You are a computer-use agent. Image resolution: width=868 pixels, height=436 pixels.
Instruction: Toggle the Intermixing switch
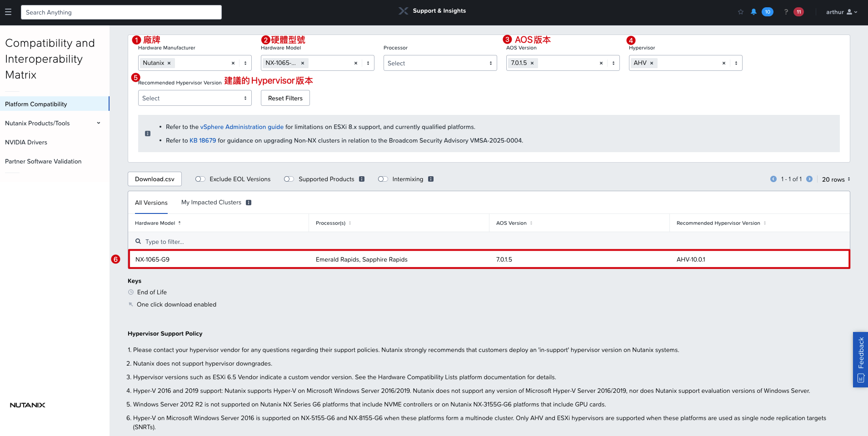click(x=383, y=179)
